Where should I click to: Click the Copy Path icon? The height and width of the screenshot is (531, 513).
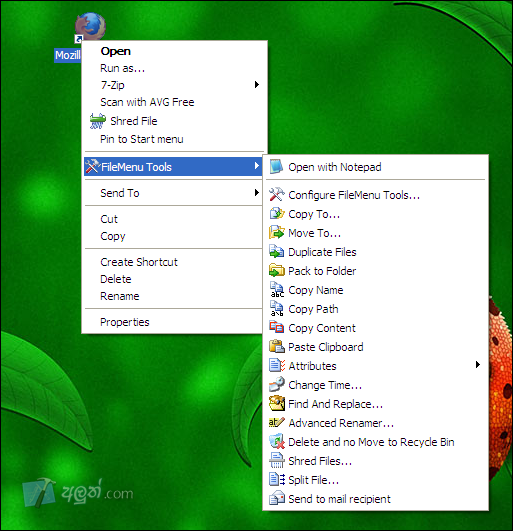[277, 309]
